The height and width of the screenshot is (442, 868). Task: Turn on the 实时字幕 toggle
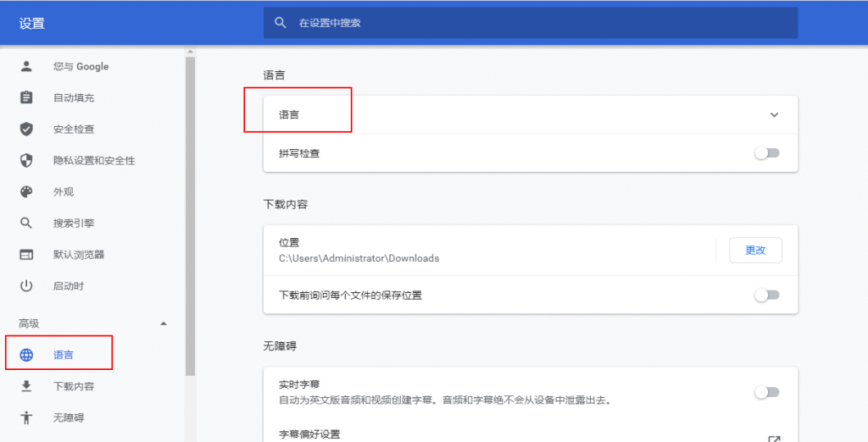click(766, 392)
